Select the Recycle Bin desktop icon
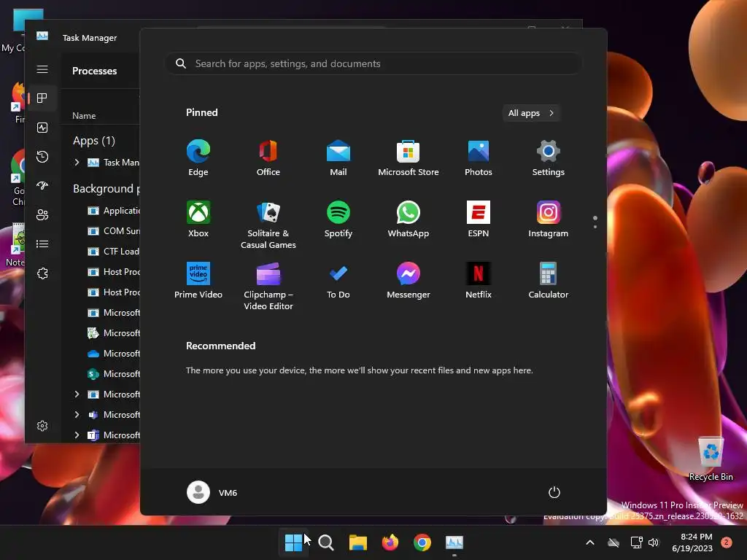The height and width of the screenshot is (560, 747). (x=711, y=458)
